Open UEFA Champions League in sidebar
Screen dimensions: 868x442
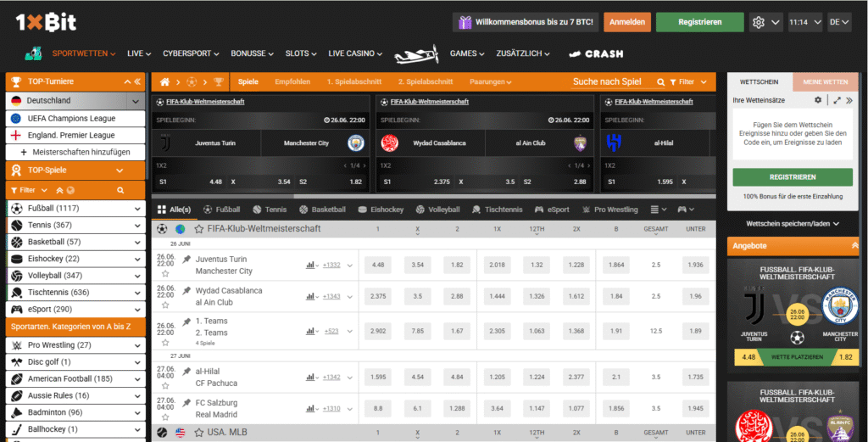coord(75,119)
